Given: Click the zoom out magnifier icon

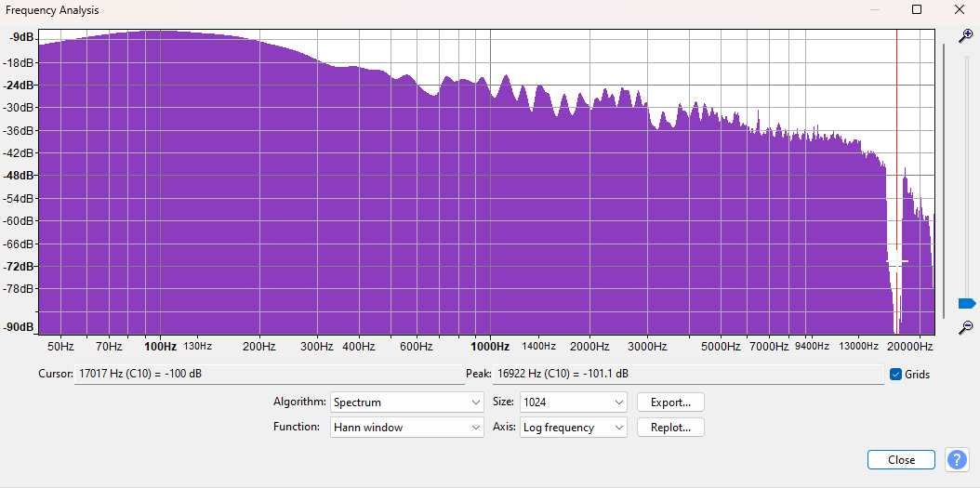Looking at the screenshot, I should (x=966, y=326).
